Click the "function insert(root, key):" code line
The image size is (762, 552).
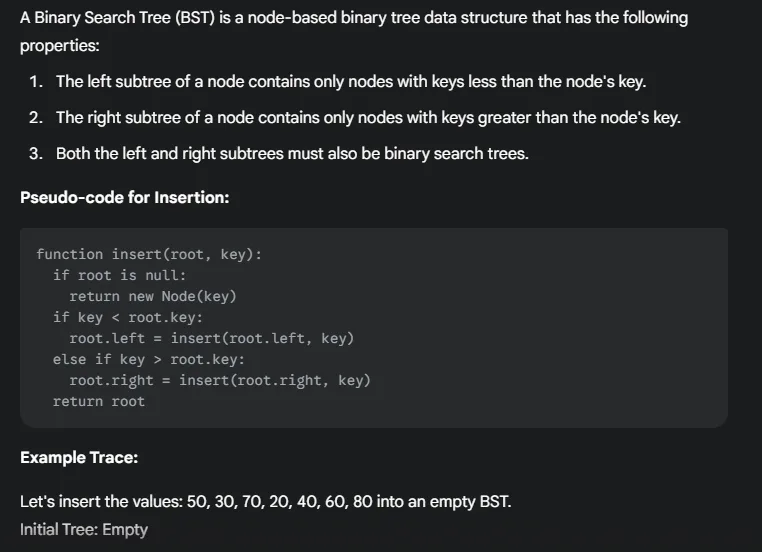pyautogui.click(x=149, y=254)
